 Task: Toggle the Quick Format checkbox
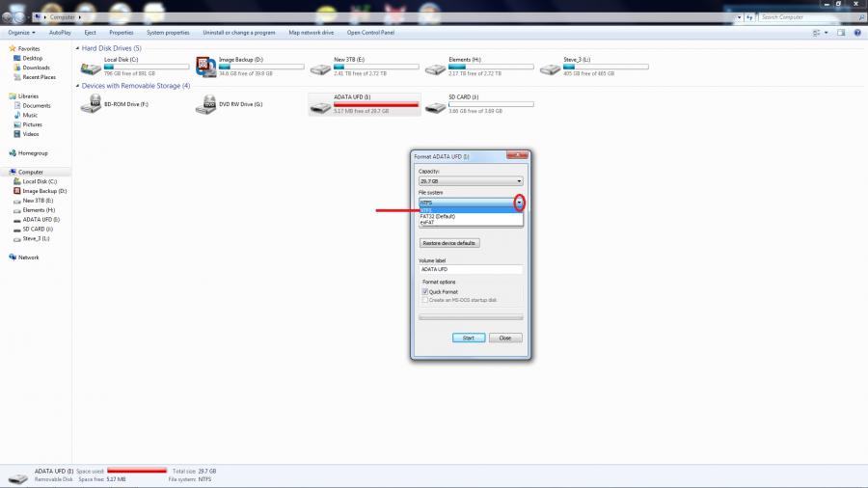(425, 291)
